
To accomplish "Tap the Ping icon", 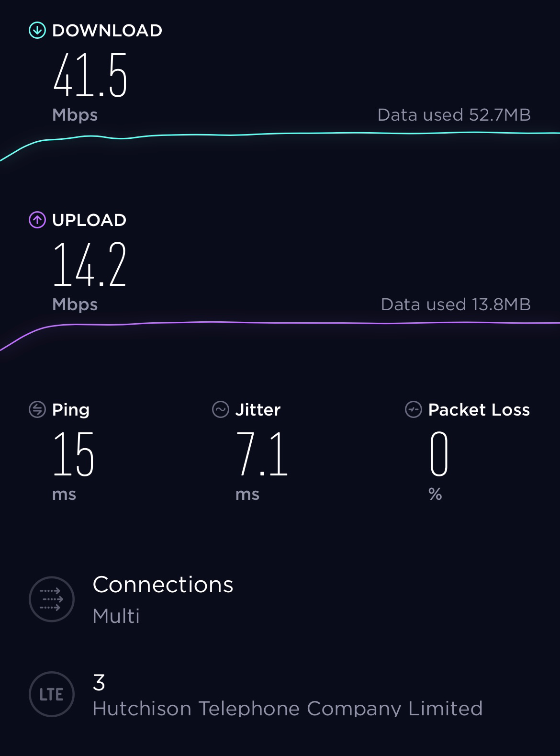I will pos(37,410).
